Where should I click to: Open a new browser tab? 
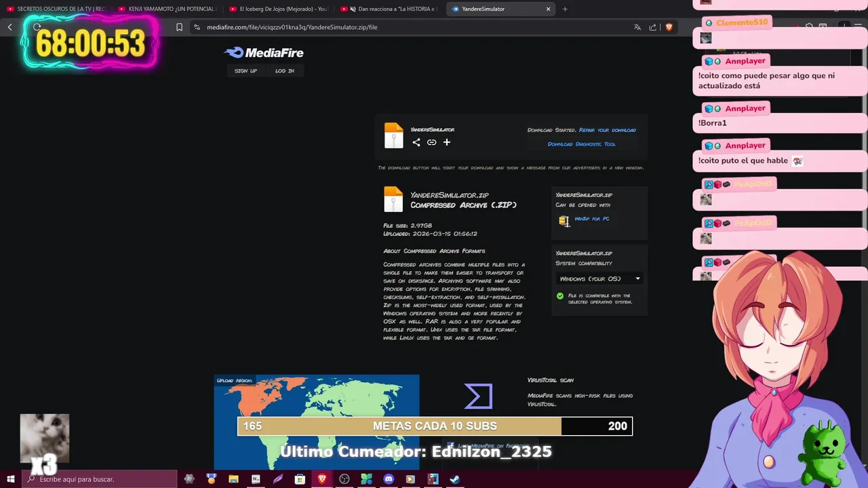[565, 9]
